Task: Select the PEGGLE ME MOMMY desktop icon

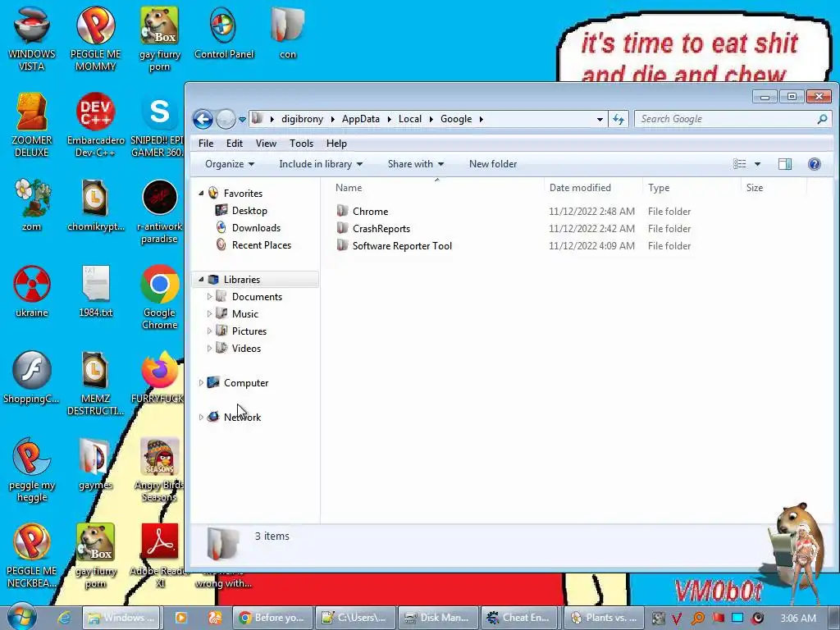Action: (x=95, y=39)
